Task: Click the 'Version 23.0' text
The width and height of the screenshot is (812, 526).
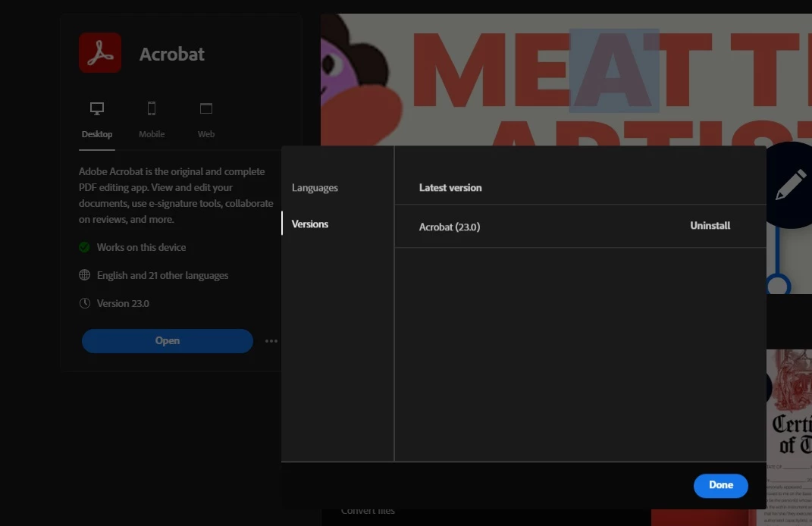Action: point(123,304)
